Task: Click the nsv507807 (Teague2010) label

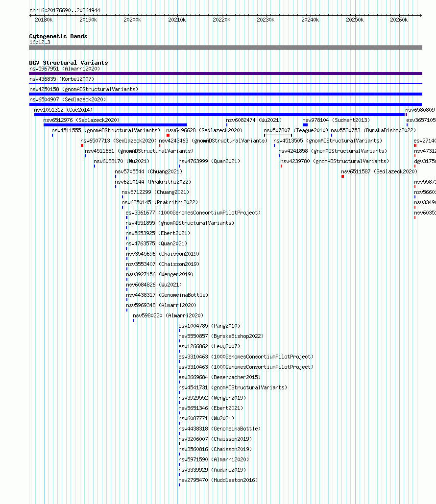Action: 296,130
